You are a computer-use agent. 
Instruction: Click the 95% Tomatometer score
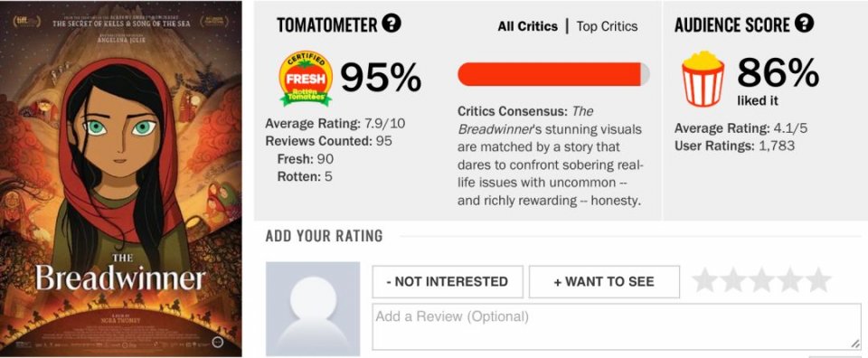pos(381,78)
